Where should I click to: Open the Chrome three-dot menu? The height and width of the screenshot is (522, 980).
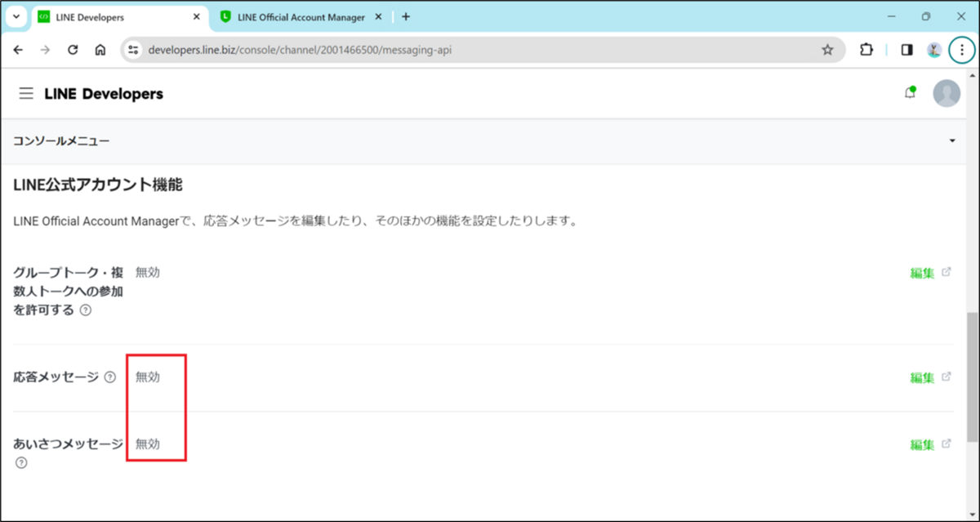[962, 50]
